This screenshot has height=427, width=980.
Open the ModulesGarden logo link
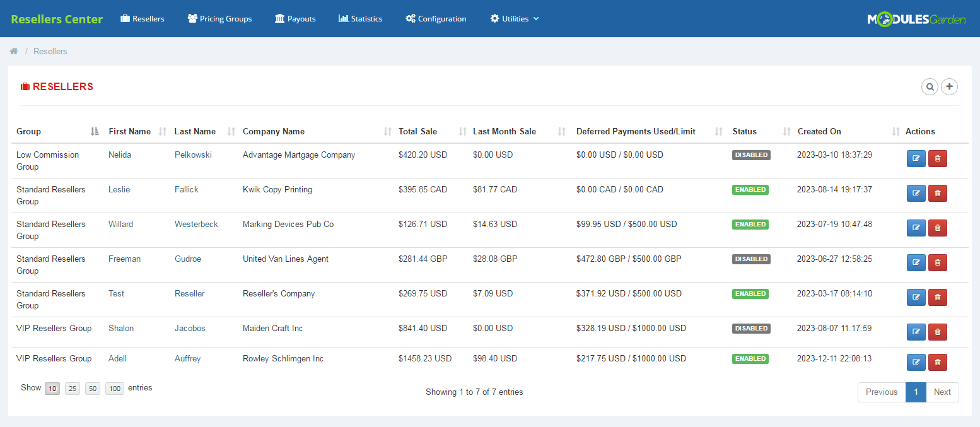tap(916, 18)
